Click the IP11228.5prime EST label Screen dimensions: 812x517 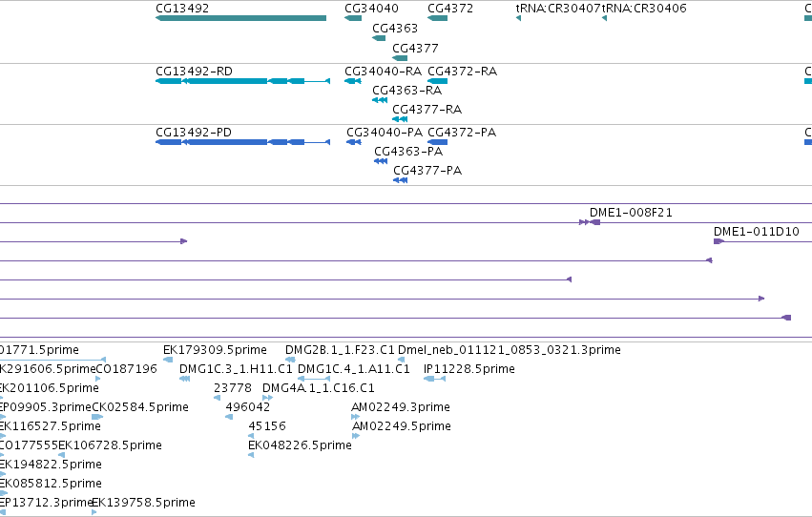(469, 369)
